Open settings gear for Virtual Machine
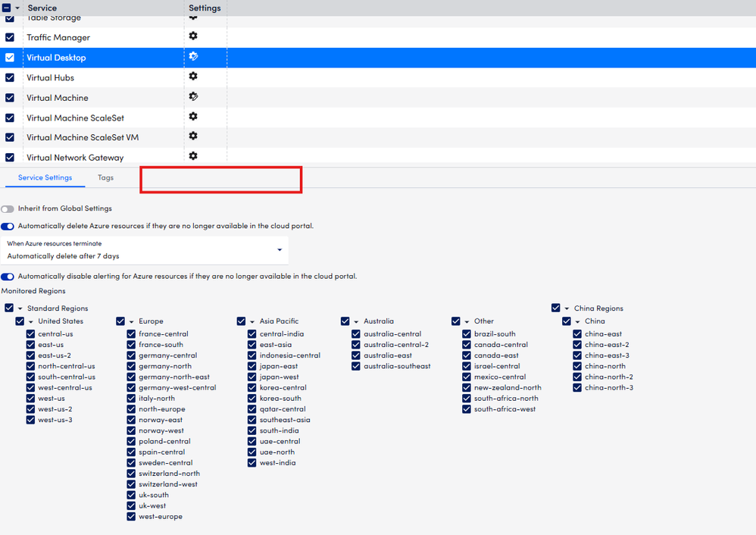This screenshot has height=535, width=756. pyautogui.click(x=193, y=97)
